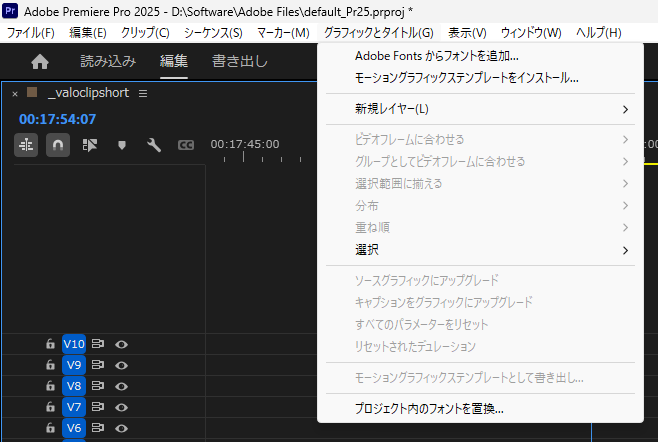
Task: Switch to the 読み込み workspace tab
Action: (x=108, y=62)
